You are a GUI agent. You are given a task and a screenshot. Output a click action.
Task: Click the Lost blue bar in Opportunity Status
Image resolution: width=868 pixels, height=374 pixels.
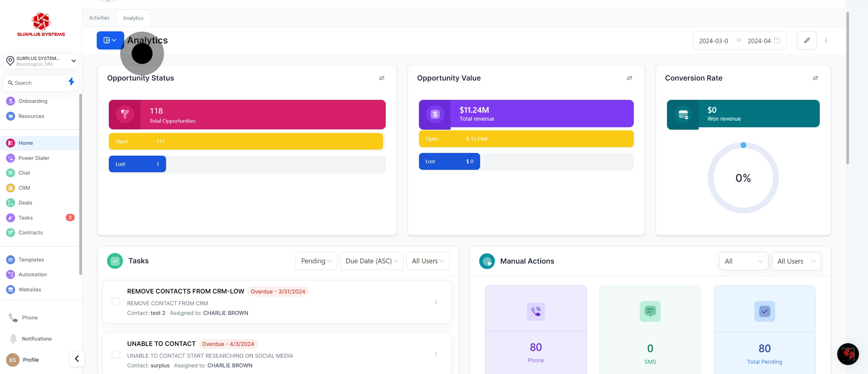coord(137,164)
